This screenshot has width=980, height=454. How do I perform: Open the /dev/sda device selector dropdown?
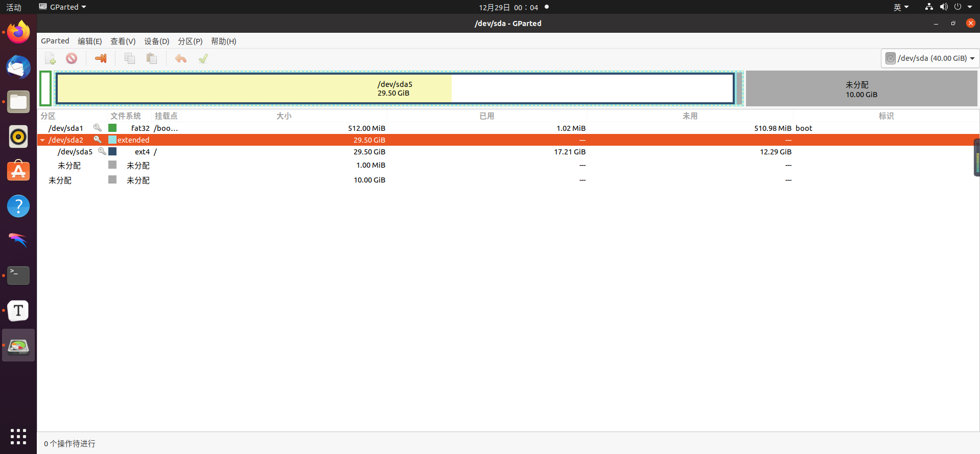click(929, 58)
